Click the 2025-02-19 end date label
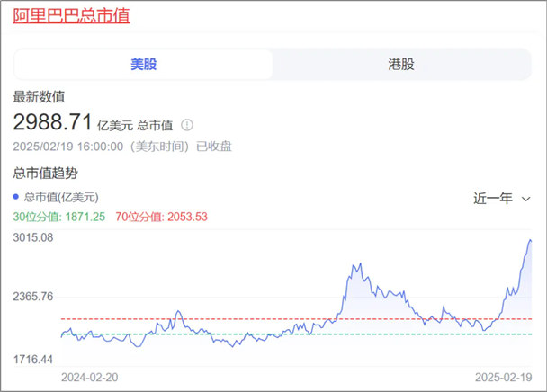This screenshot has width=547, height=392. coord(504,378)
